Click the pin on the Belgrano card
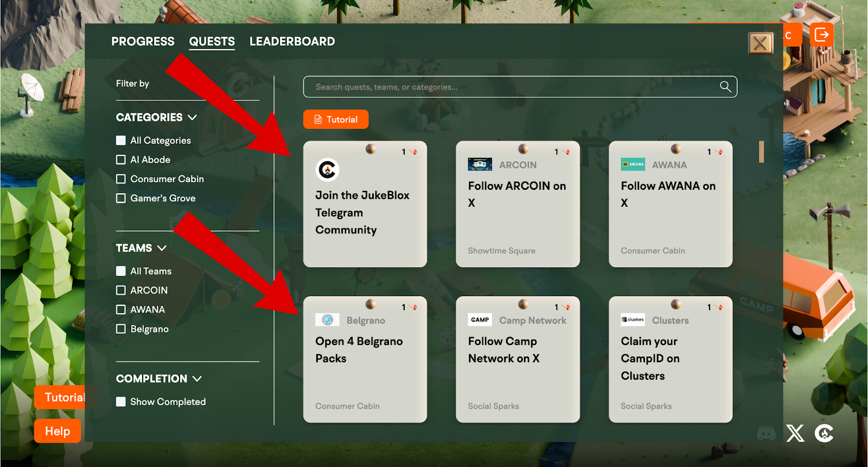Screen dimensions: 868x467 (x=371, y=304)
